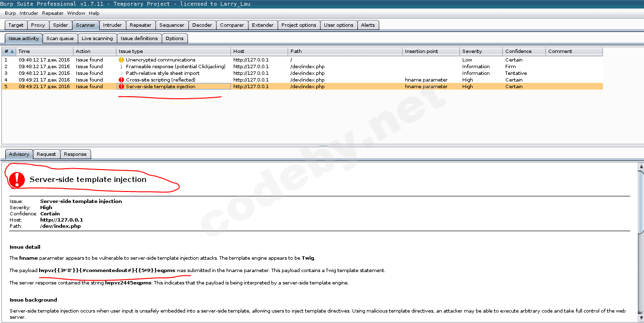Sort issues by Path column

(345, 51)
